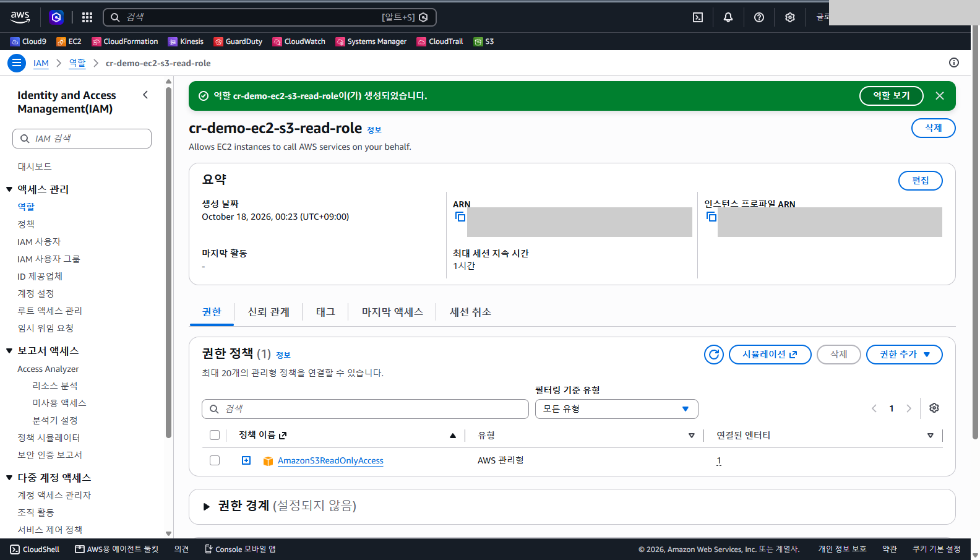The height and width of the screenshot is (560, 980).
Task: Open the services grid menu icon
Action: tap(87, 17)
